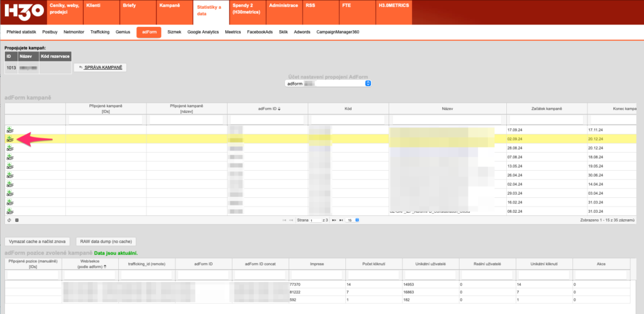Go to next page of adForm campaigns
The image size is (644, 314).
click(x=333, y=220)
